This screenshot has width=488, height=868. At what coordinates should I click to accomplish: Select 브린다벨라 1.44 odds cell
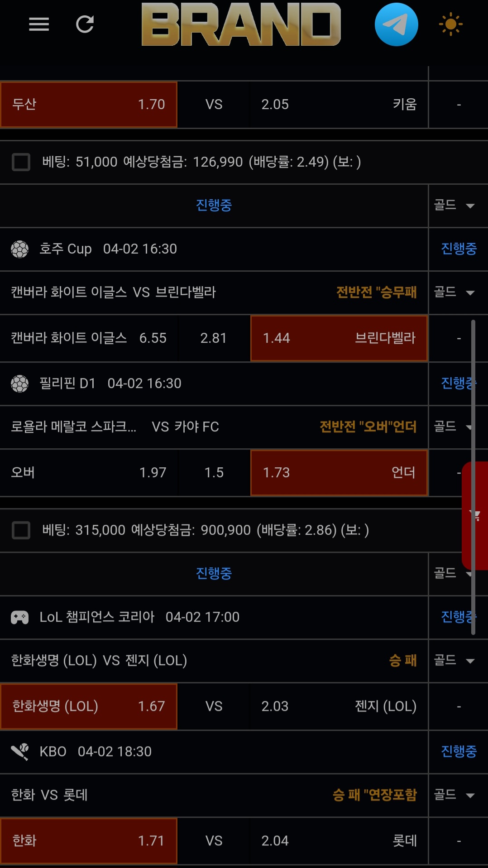click(339, 338)
